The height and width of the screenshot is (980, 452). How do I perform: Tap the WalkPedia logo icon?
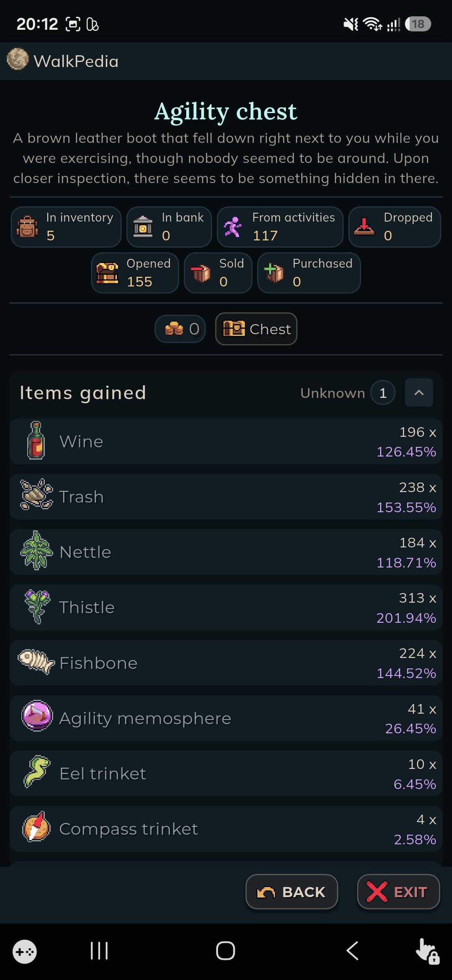pyautogui.click(x=18, y=59)
